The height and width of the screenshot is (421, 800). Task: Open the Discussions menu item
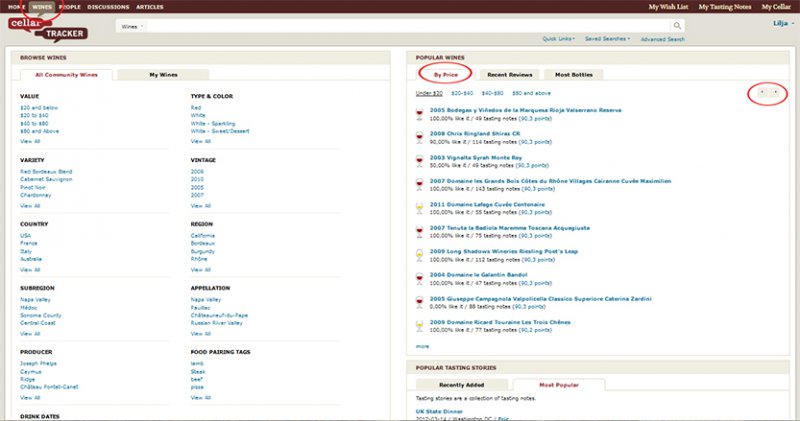point(108,7)
